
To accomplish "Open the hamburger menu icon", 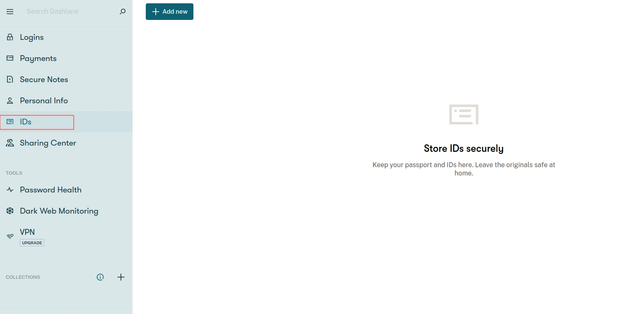I will tap(10, 12).
